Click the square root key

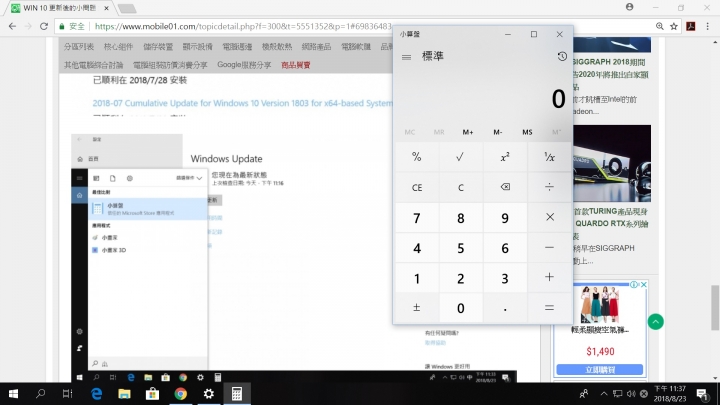pos(460,157)
